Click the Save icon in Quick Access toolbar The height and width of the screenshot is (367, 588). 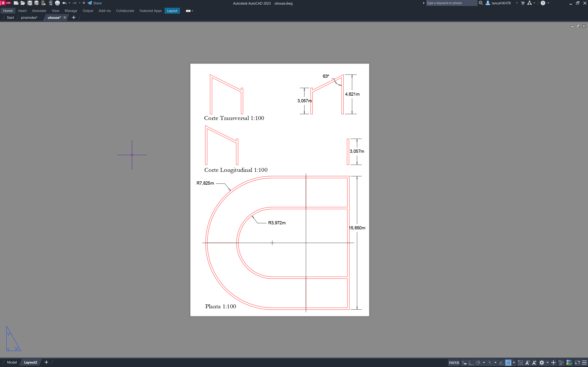pos(30,3)
